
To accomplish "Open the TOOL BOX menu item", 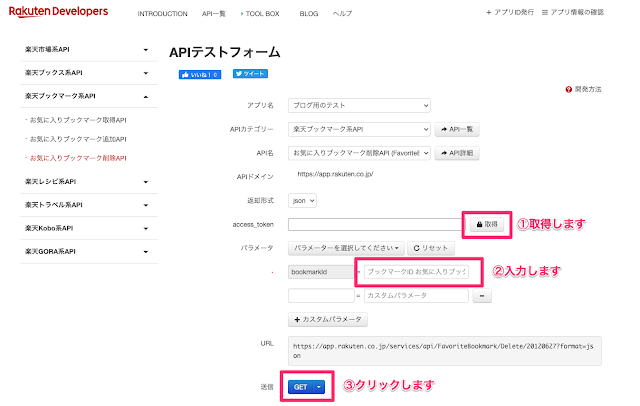I will 262,14.
